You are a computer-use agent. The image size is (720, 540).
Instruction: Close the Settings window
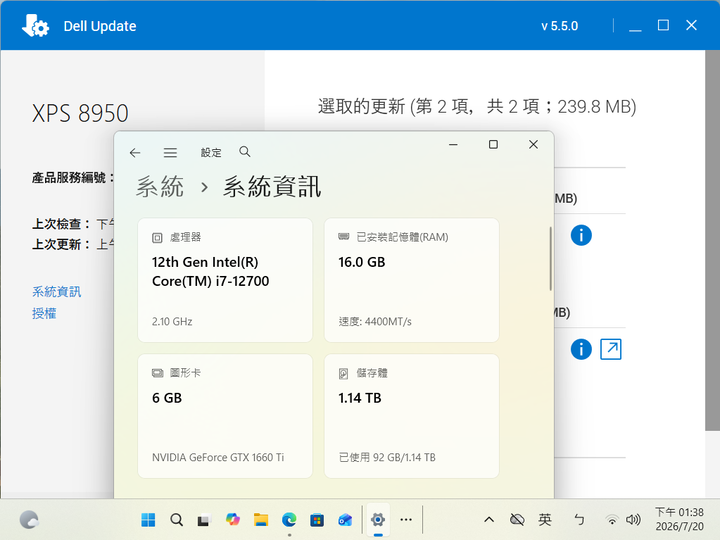tap(533, 145)
